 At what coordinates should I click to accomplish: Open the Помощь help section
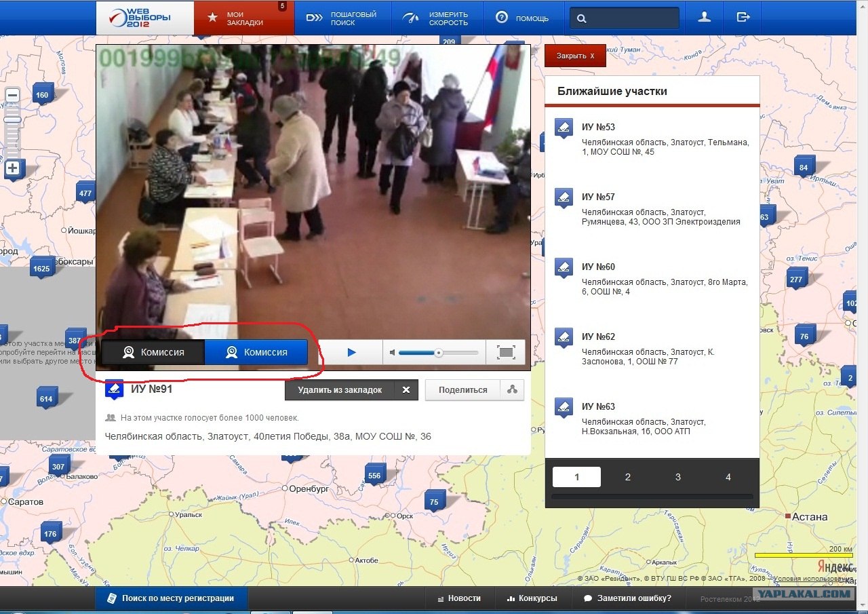click(x=522, y=18)
